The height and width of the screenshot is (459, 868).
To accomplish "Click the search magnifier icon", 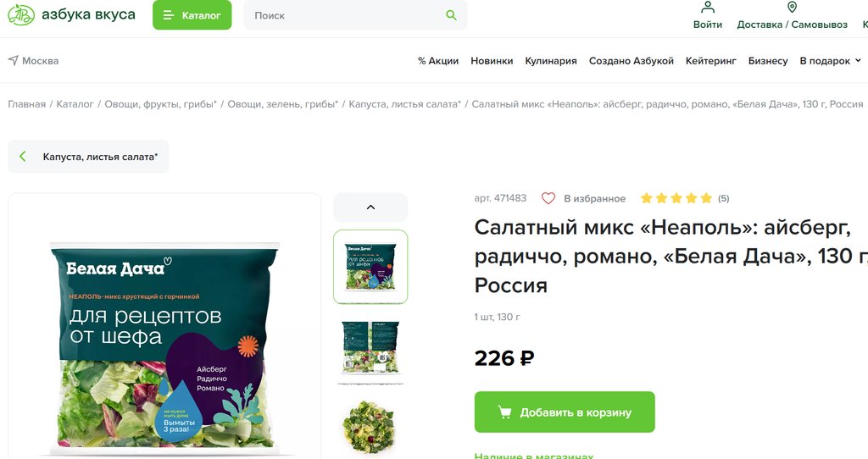I will click(451, 15).
